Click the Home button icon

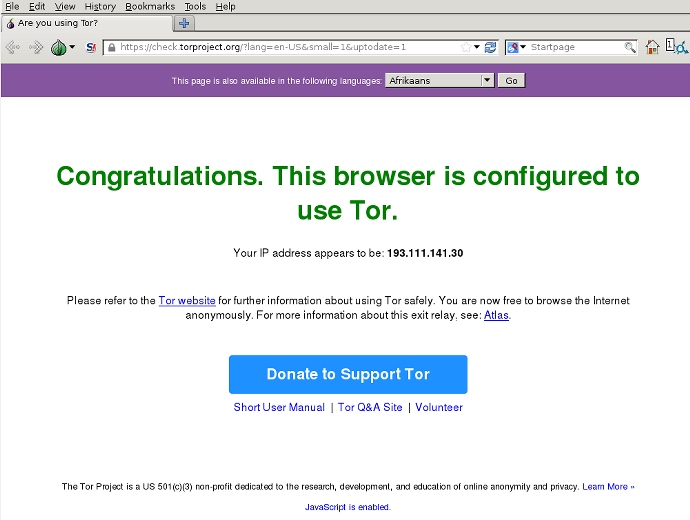652,47
